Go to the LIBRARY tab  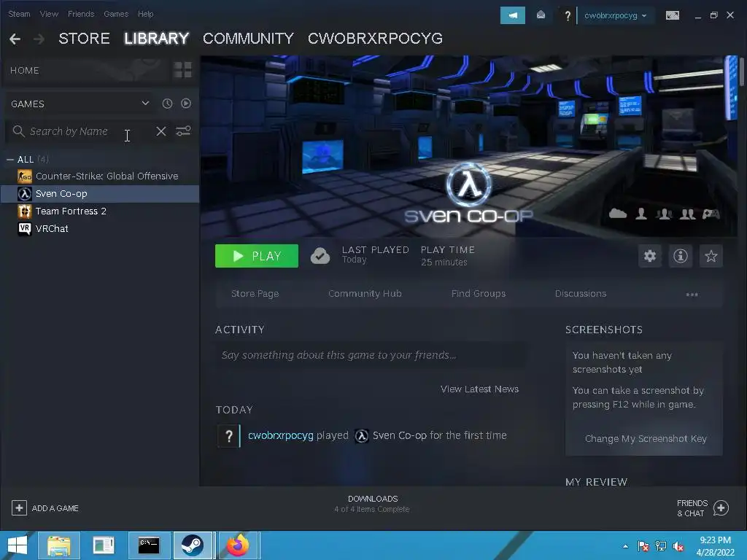point(157,39)
